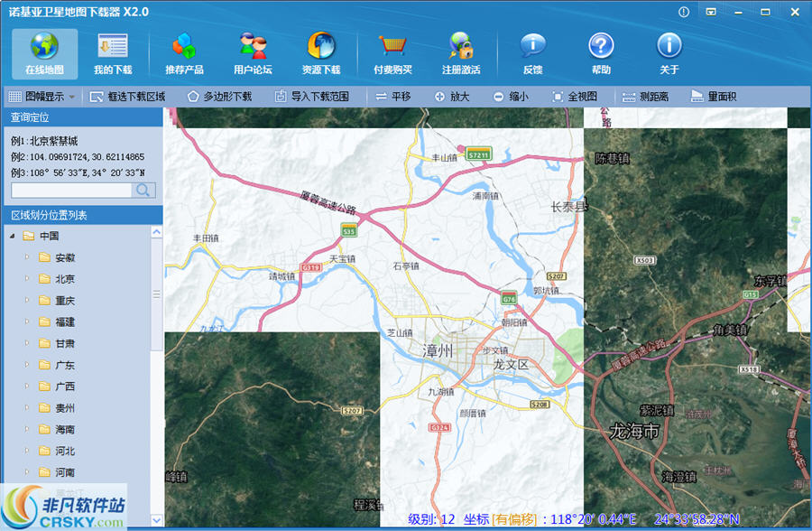Click the G76 highway shield on map
Viewport: 812px width, 531px height.
click(509, 297)
